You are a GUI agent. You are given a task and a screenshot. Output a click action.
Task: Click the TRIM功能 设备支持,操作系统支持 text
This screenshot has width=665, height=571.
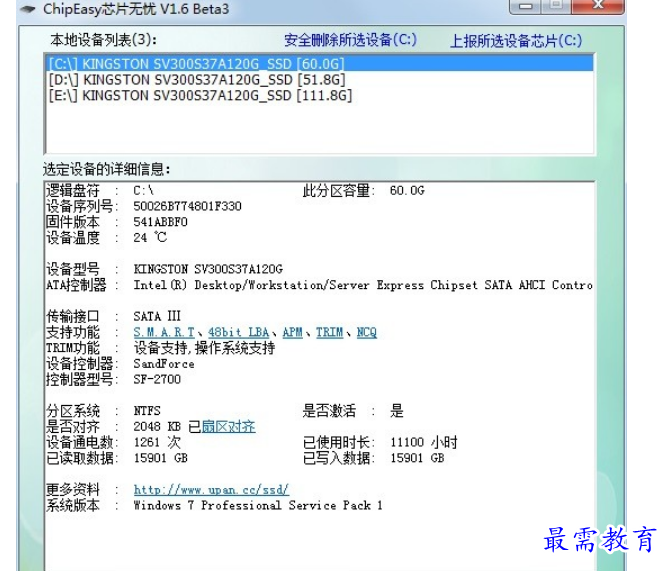point(204,348)
